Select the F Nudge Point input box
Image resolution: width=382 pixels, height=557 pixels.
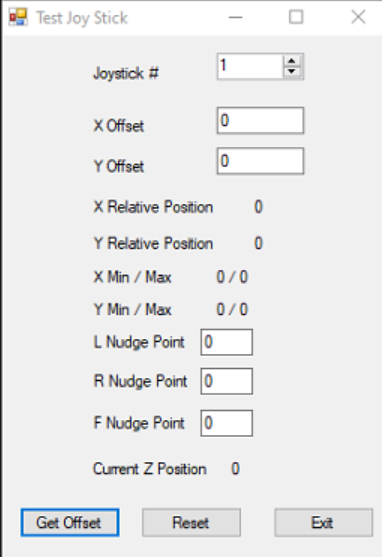[x=227, y=423]
